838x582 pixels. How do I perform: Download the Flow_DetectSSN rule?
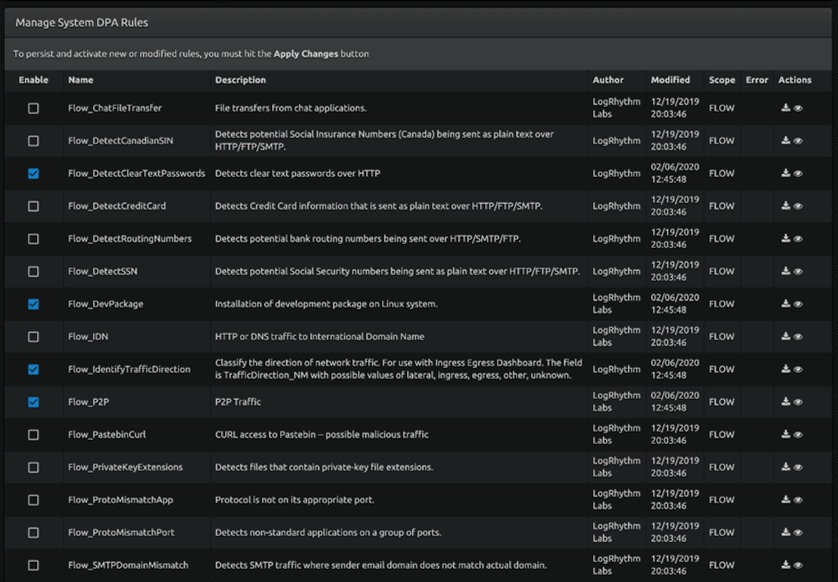click(x=786, y=272)
